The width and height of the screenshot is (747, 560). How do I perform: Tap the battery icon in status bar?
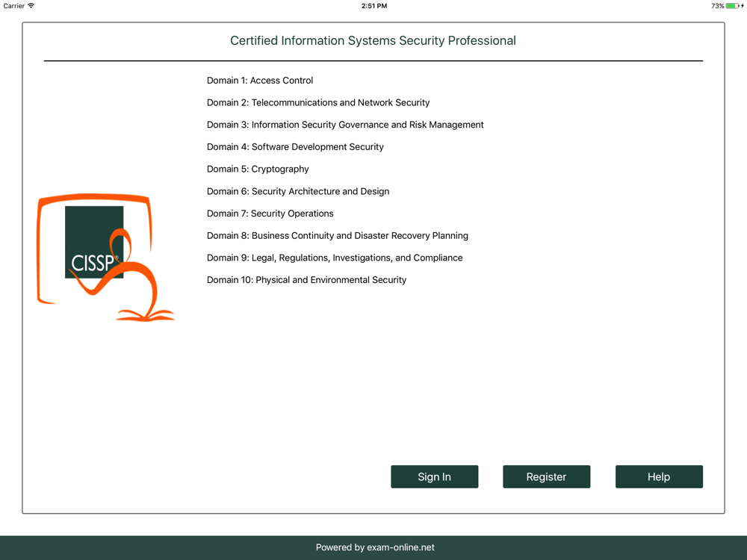(x=732, y=6)
